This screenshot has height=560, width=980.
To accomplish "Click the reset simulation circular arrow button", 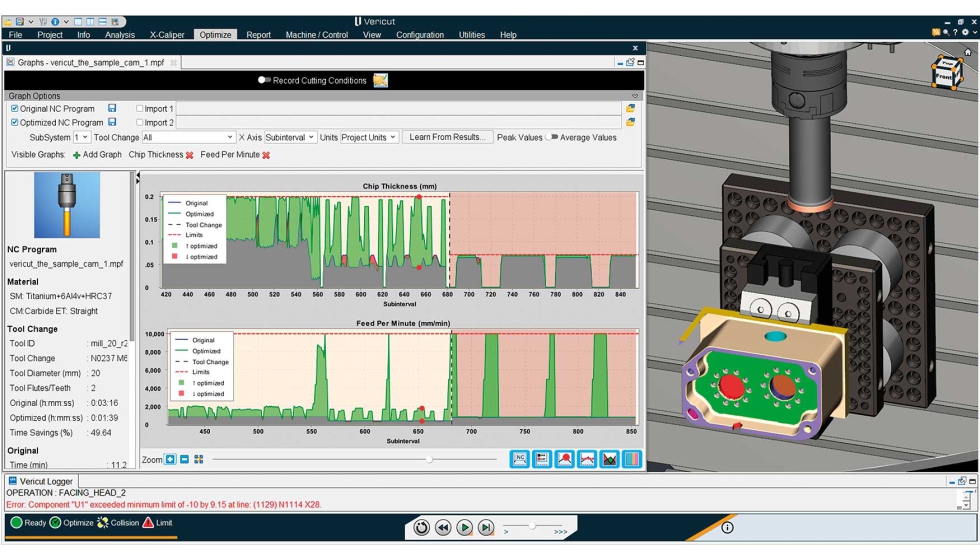I will (421, 528).
